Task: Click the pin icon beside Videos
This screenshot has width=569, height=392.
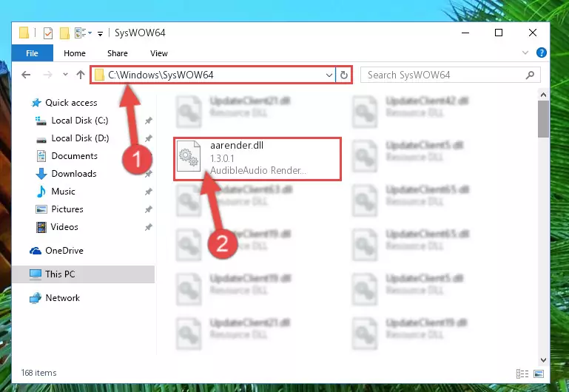Action: pos(148,227)
